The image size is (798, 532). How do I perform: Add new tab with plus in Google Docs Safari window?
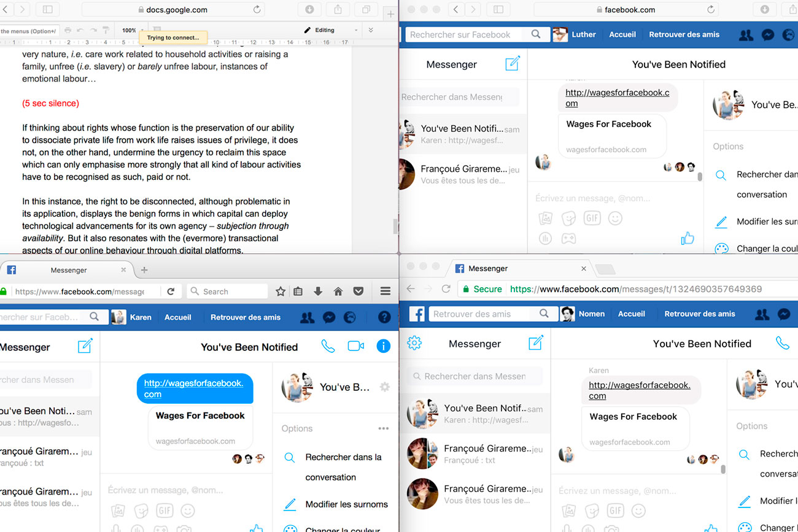(x=390, y=13)
